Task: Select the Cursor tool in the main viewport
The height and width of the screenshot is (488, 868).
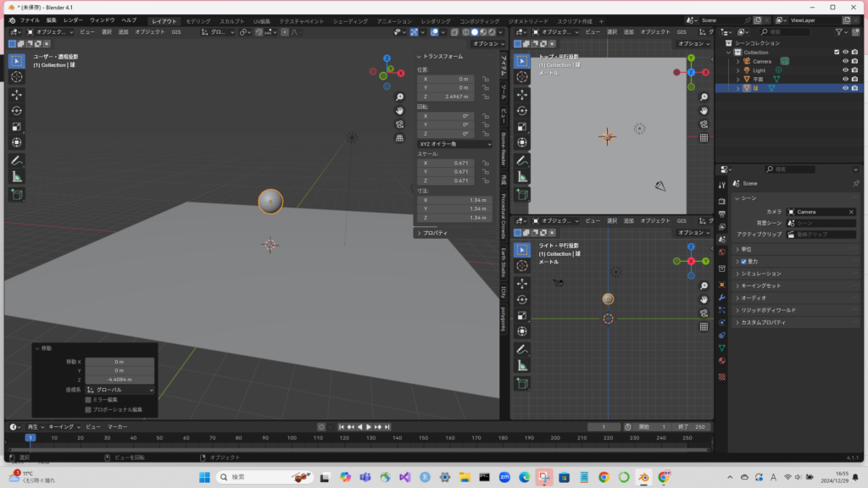Action: 17,76
